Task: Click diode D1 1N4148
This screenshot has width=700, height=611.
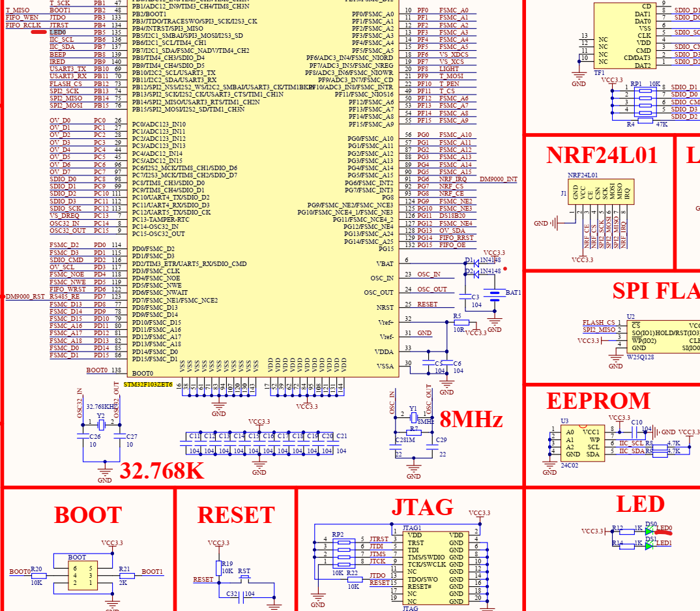Action: click(476, 263)
